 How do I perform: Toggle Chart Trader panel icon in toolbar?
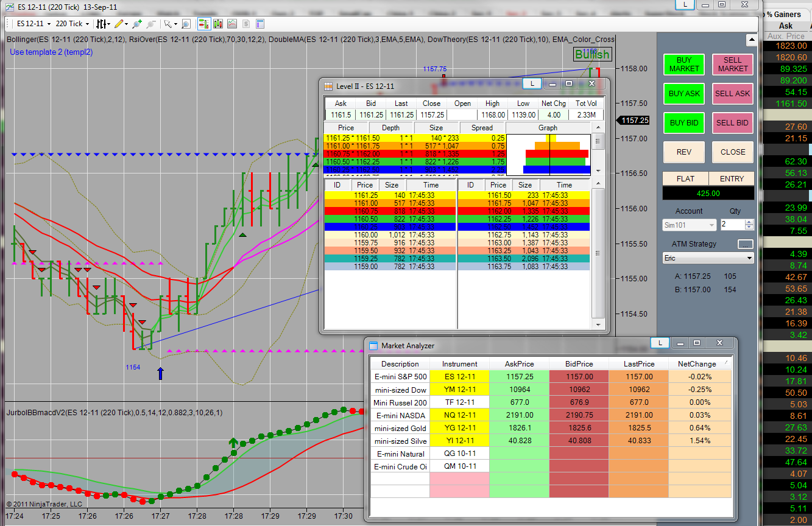click(x=203, y=24)
